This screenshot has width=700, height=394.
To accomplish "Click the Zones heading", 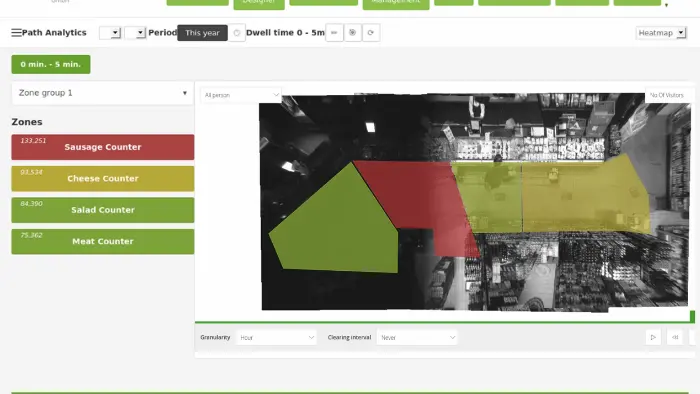I will tap(27, 122).
